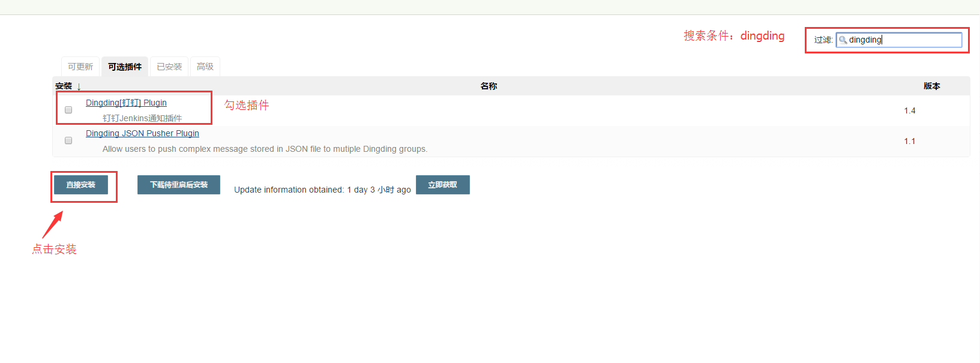Click the 下载待重启后安装 button

tap(179, 185)
